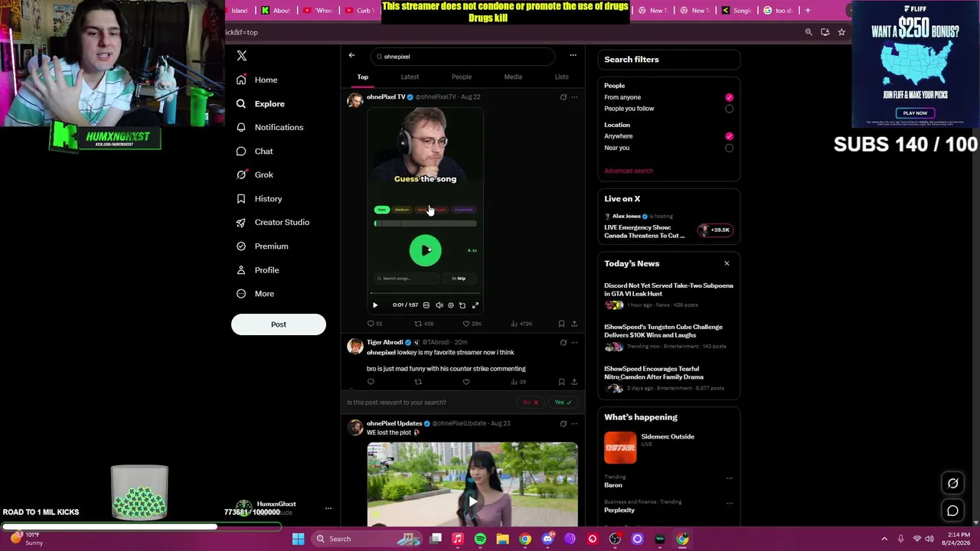The image size is (980, 551).
Task: Open search options three-dot menu
Action: coord(573,55)
